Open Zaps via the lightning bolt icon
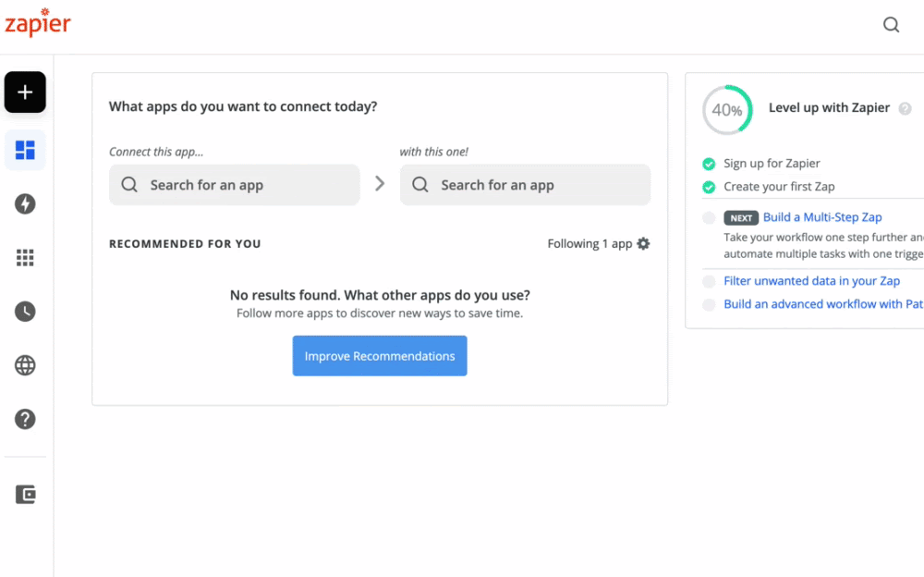This screenshot has height=577, width=924. tap(25, 204)
